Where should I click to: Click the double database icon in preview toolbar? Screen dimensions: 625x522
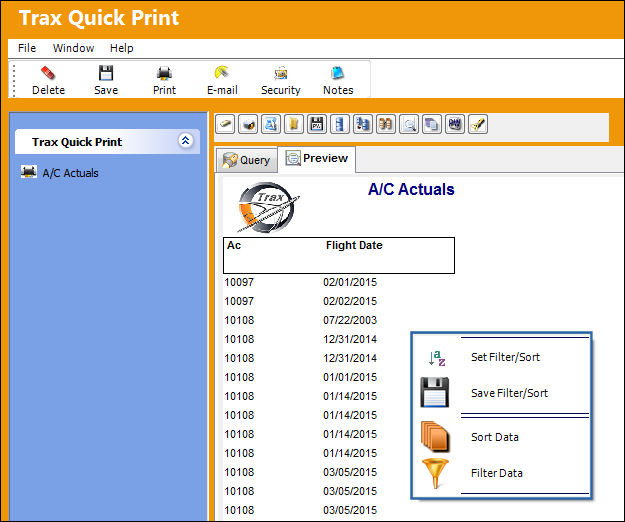coord(363,124)
